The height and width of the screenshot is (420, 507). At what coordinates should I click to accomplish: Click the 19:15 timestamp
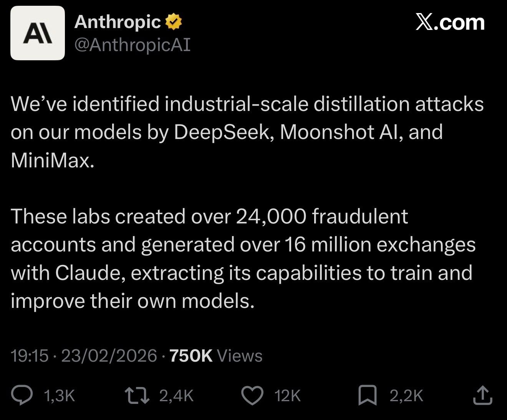(30, 356)
